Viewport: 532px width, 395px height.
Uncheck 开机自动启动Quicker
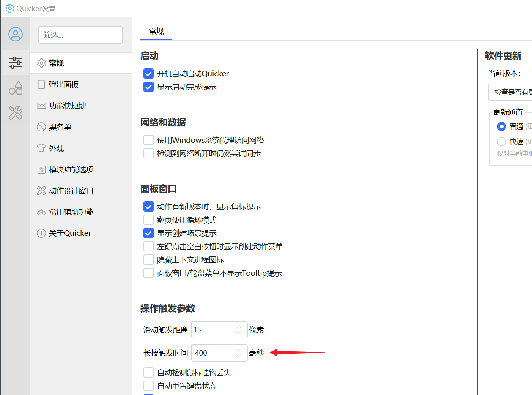[x=149, y=74]
